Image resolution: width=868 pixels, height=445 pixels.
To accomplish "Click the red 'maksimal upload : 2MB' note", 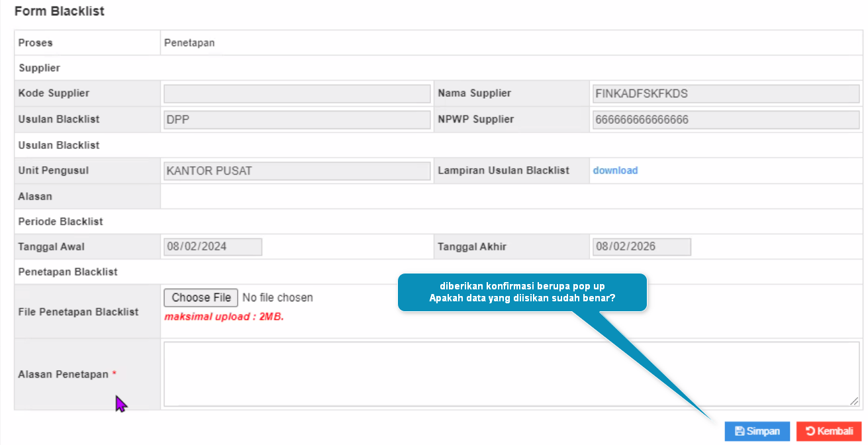I will [224, 317].
